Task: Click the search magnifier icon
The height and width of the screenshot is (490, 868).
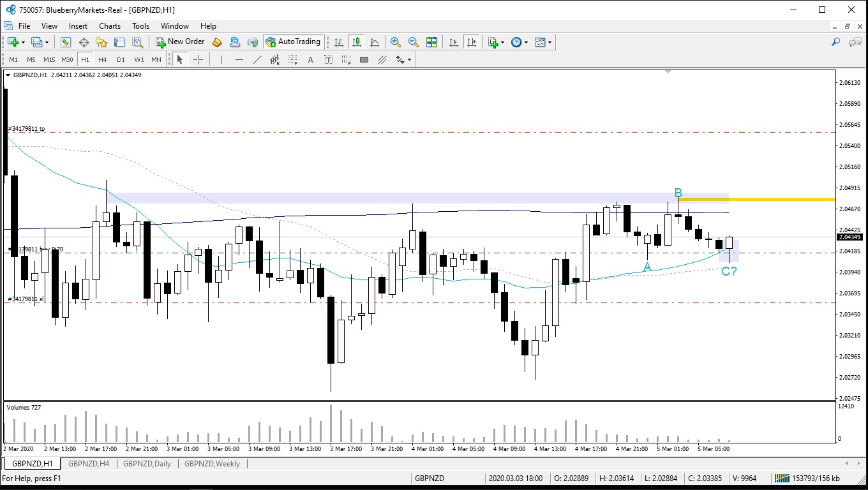Action: coord(835,42)
